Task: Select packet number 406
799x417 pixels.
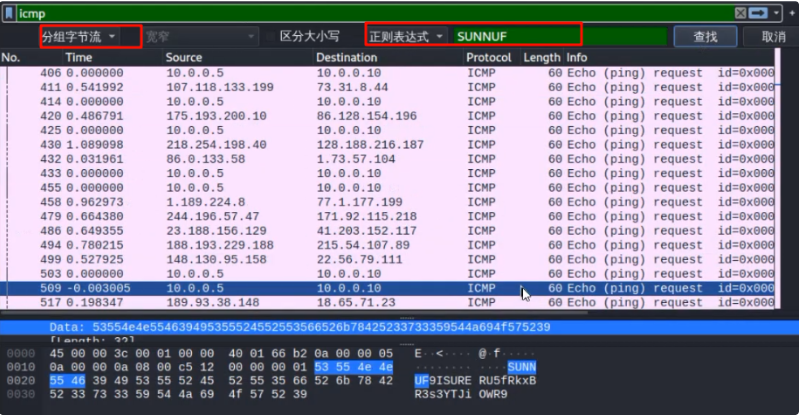Action: tap(387, 73)
